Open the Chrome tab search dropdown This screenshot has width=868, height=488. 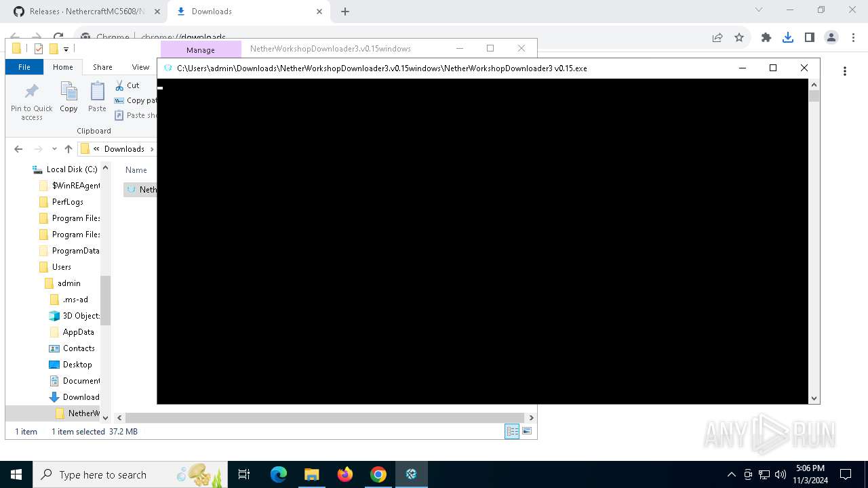(x=759, y=10)
